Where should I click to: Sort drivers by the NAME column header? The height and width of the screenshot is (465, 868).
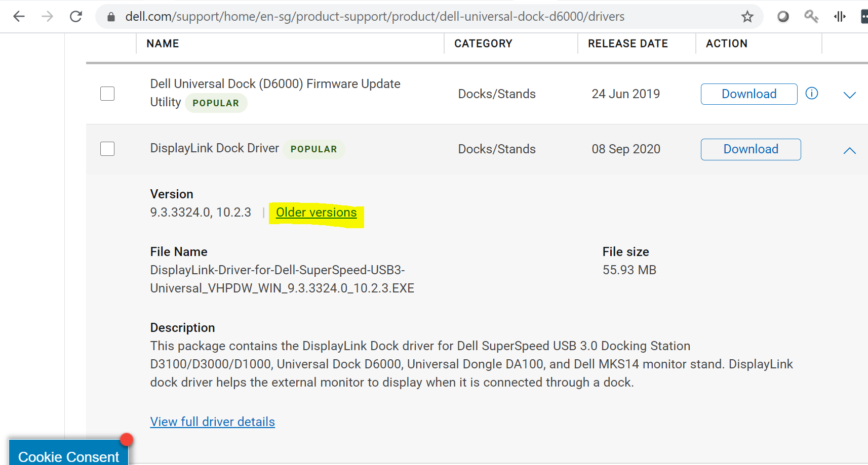[x=163, y=44]
